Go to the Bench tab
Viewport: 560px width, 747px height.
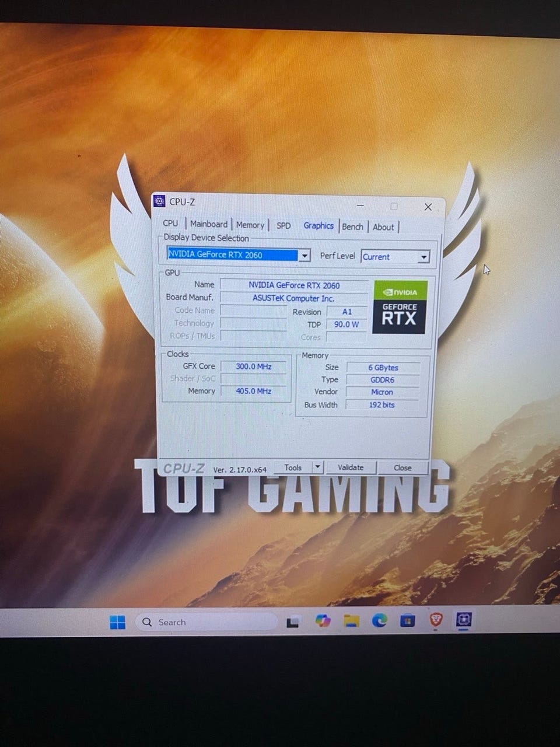(352, 226)
